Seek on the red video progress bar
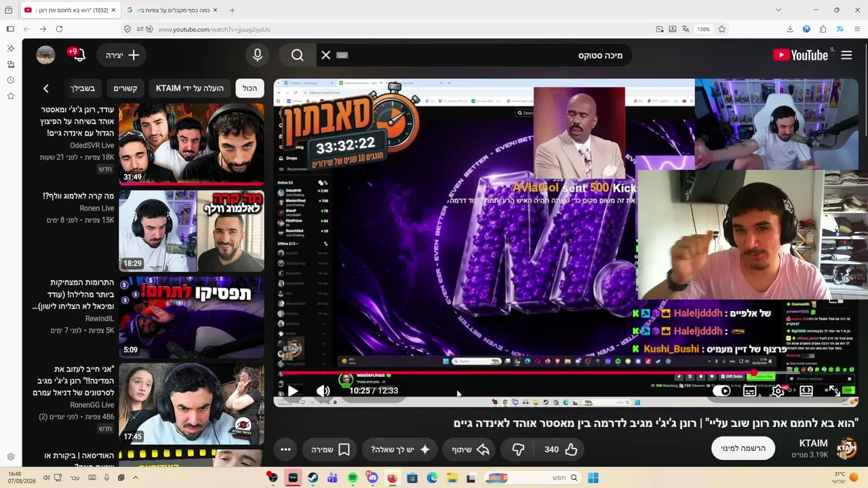 566,372
